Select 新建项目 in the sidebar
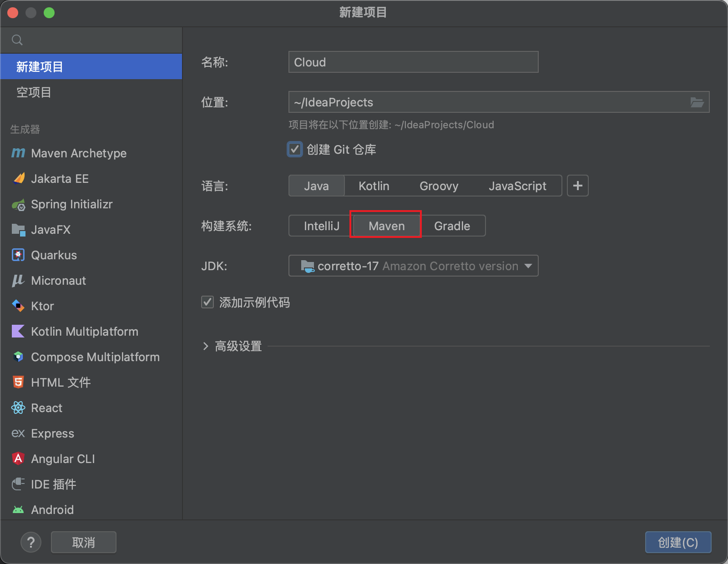 [91, 66]
